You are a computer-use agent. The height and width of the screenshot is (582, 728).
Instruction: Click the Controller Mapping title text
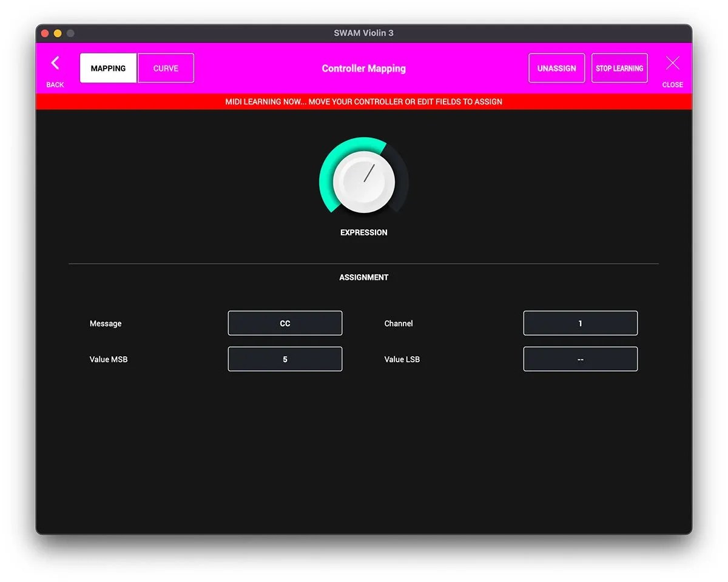pos(364,69)
